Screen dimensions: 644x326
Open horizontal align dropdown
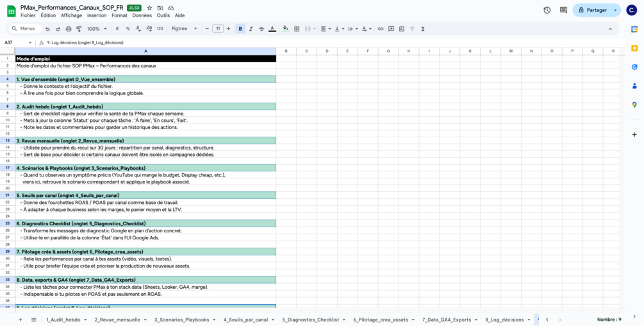326,29
